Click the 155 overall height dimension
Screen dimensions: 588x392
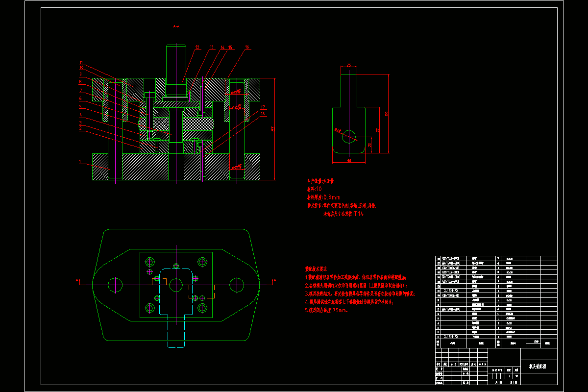[272, 129]
